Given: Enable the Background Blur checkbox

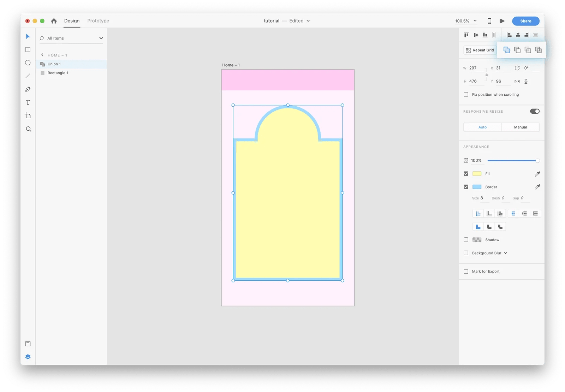Looking at the screenshot, I should pos(466,253).
